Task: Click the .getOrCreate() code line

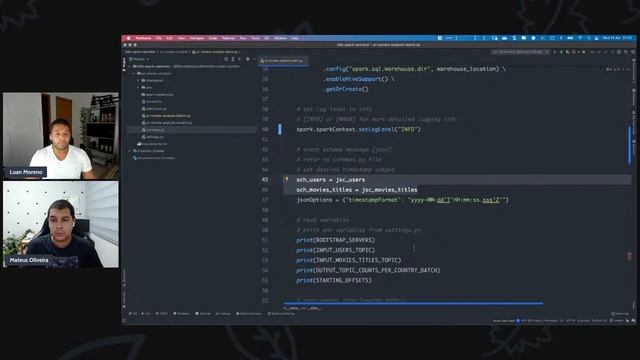Action: click(x=346, y=89)
